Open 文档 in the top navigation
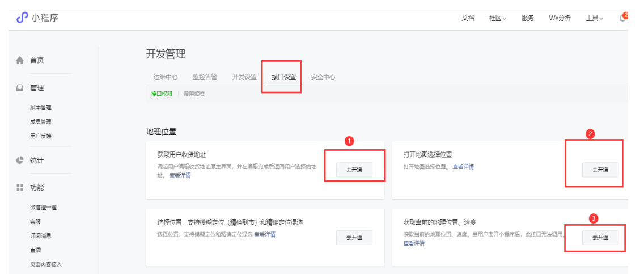Screen dimensions: 644x274 pyautogui.click(x=468, y=18)
